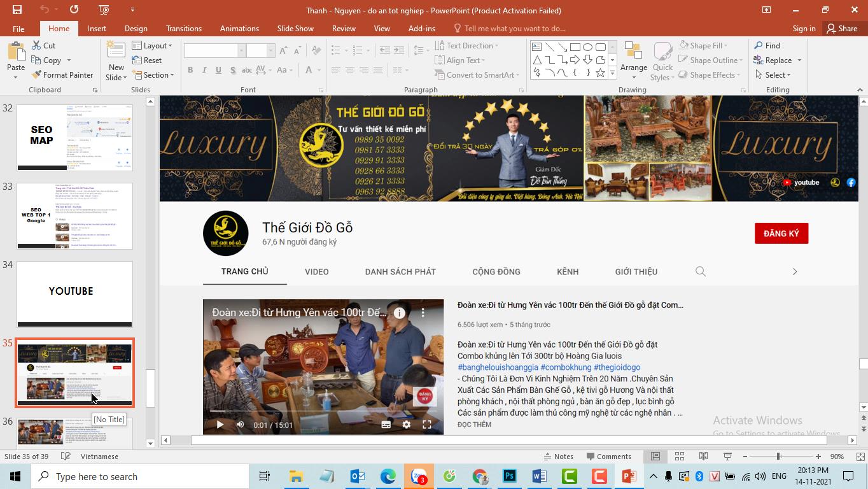
Task: Center the text alignment
Action: (x=349, y=70)
